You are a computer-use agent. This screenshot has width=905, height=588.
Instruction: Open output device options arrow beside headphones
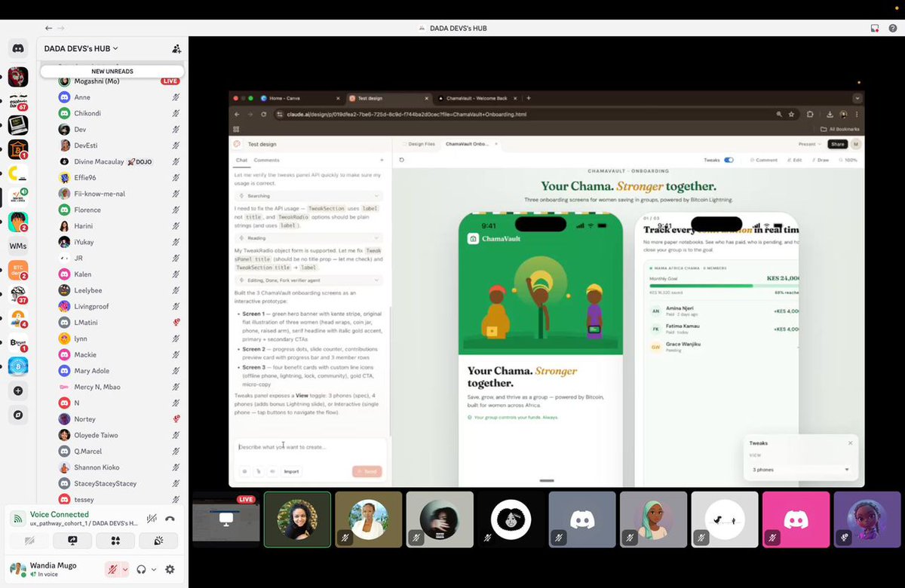[154, 570]
